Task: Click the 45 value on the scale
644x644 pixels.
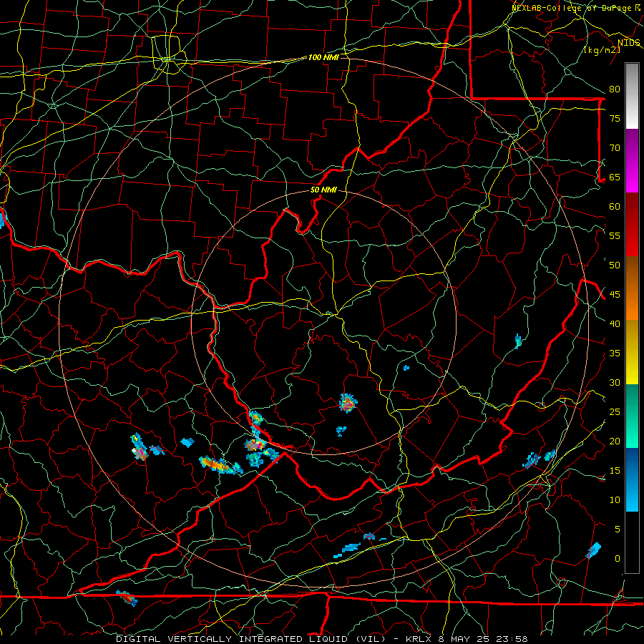Action: pos(615,295)
